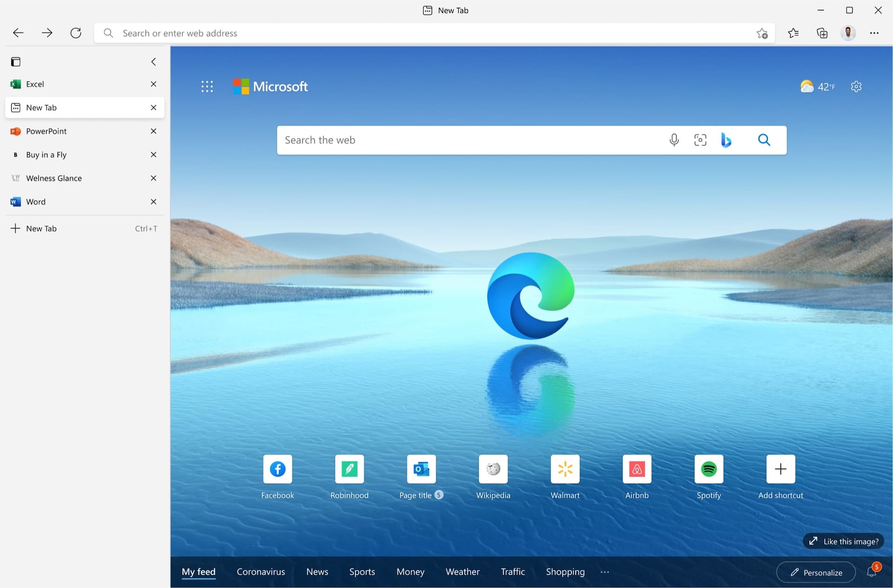Open the Microsoft 365 app launcher grid
The height and width of the screenshot is (588, 893).
[x=207, y=86]
